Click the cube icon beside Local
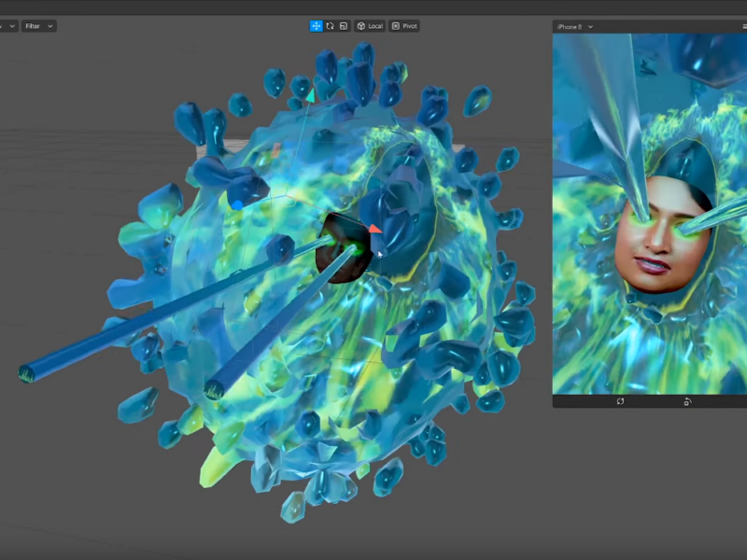 360,26
